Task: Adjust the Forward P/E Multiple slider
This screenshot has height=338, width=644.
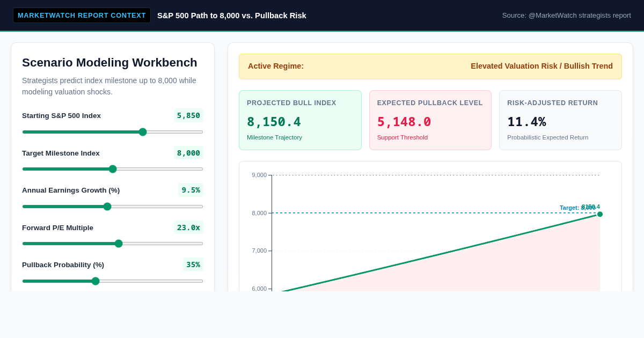Action: click(113, 244)
